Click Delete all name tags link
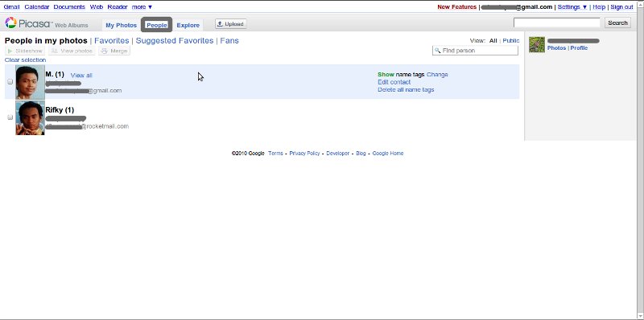 pyautogui.click(x=406, y=89)
